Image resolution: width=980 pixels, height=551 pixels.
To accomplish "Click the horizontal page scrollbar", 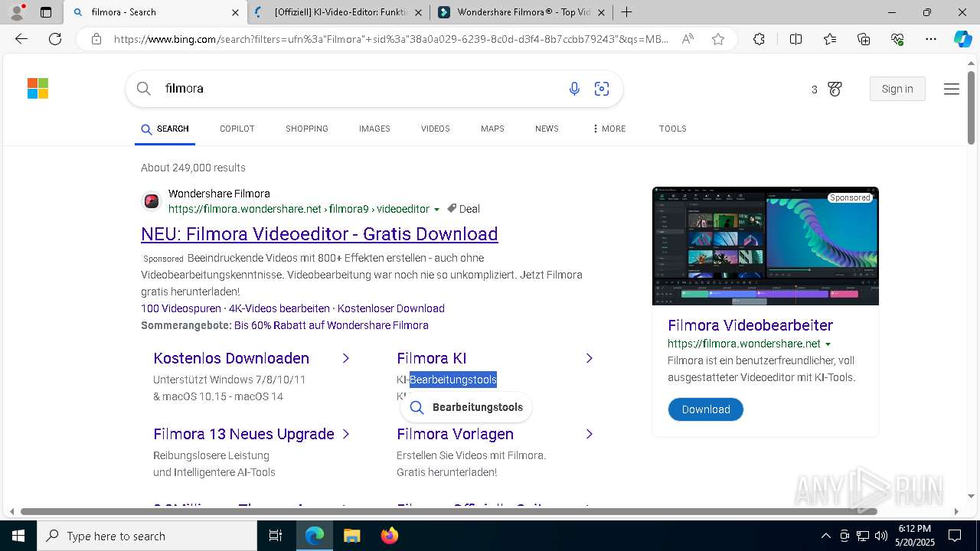I will 449,511.
